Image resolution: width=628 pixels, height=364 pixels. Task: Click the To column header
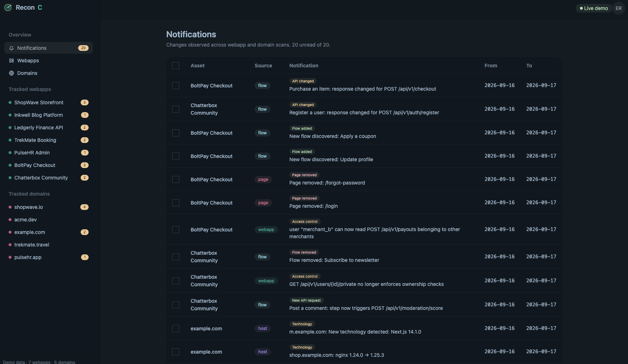529,66
